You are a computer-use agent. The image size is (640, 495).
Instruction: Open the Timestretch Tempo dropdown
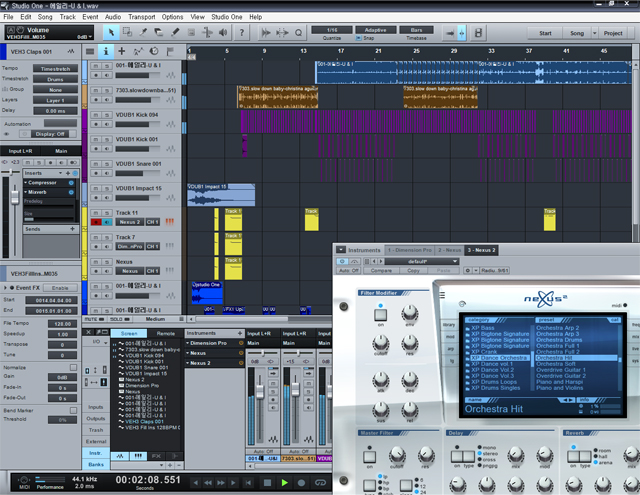click(55, 69)
